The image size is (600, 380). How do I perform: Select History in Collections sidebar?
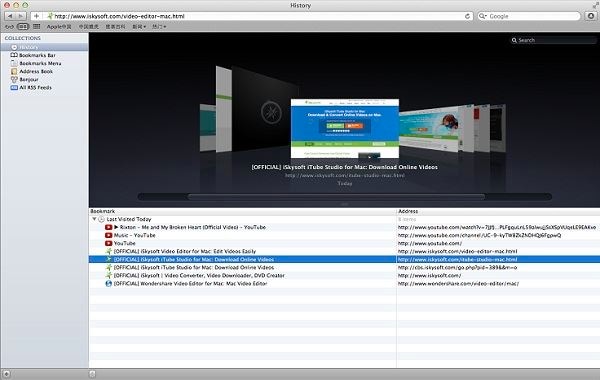coord(44,47)
